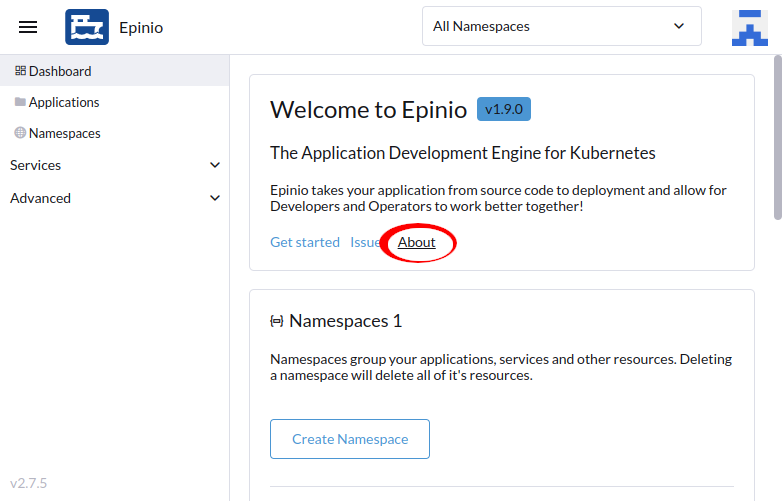
Task: Open the All Namespaces dropdown
Action: (562, 26)
